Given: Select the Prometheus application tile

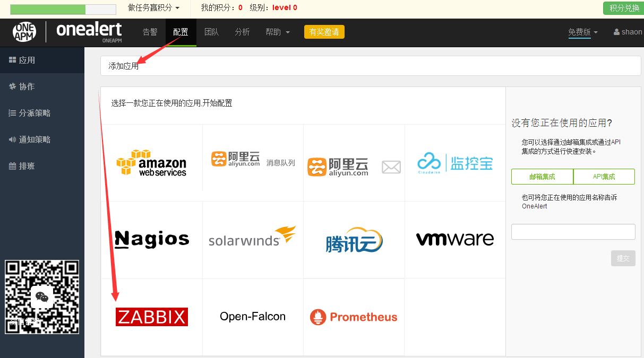Looking at the screenshot, I should pyautogui.click(x=354, y=317).
